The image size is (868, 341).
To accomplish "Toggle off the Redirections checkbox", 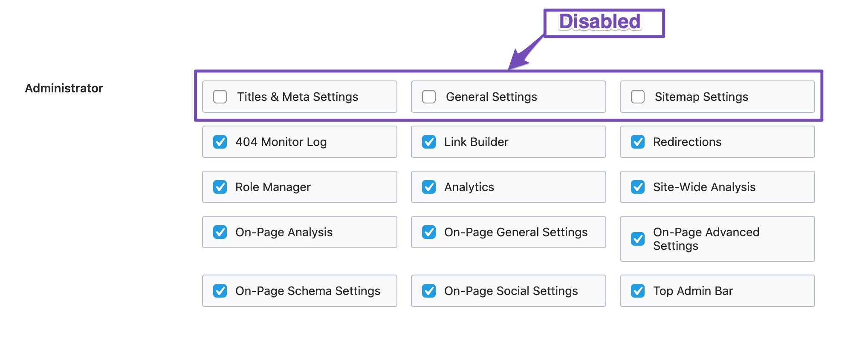I will (x=638, y=142).
